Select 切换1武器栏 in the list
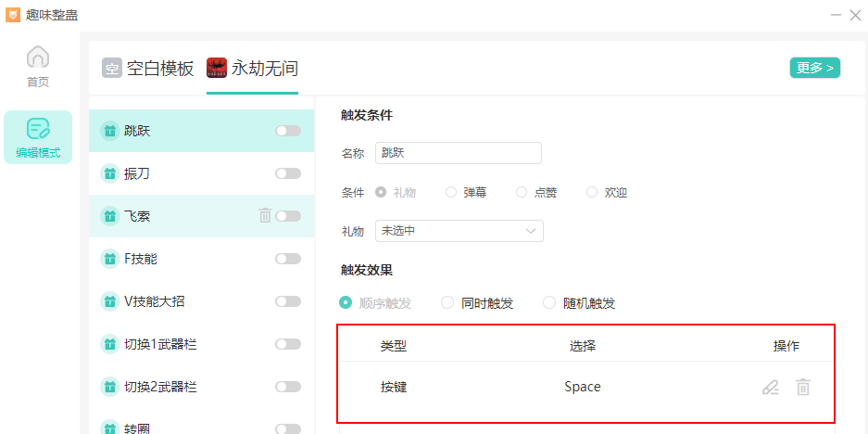The width and height of the screenshot is (868, 434). click(161, 344)
